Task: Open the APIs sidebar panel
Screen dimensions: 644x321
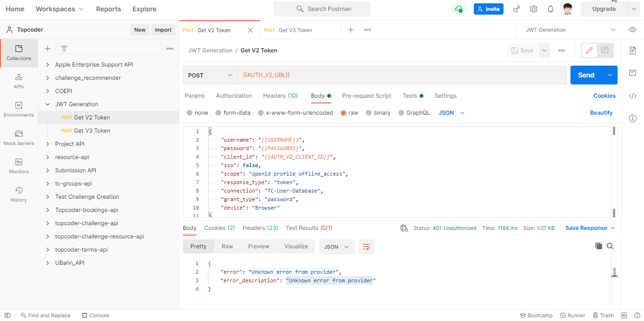Action: tap(19, 81)
